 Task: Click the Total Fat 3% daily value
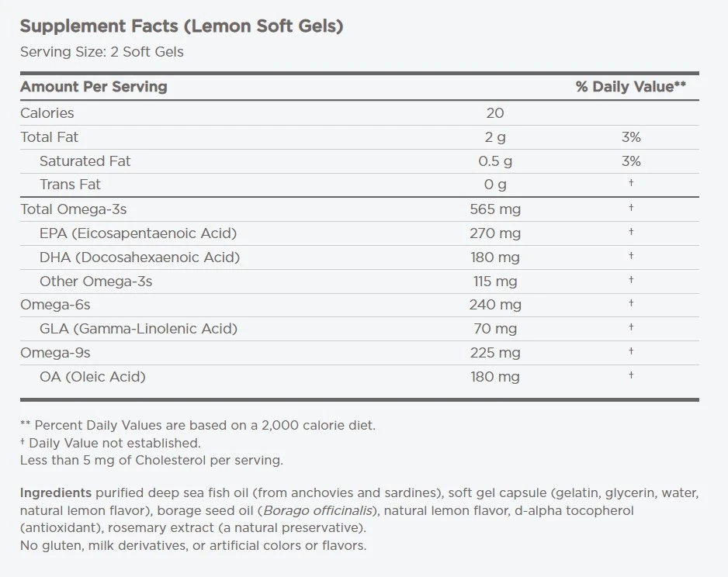[x=631, y=136]
